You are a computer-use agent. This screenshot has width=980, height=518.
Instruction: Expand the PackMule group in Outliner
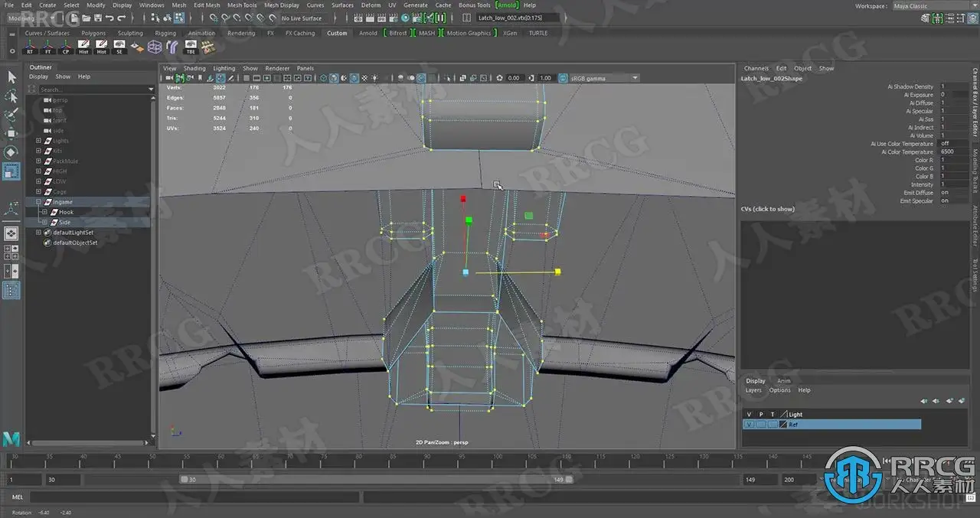coord(38,161)
